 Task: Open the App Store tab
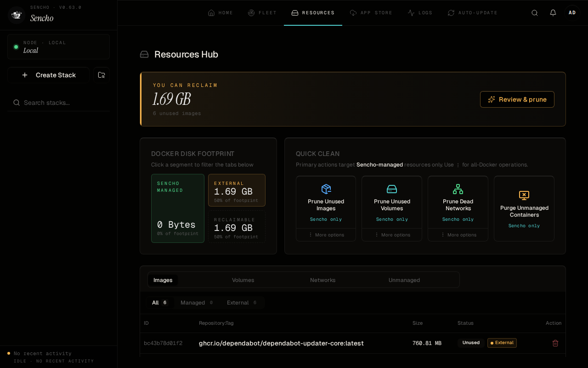coord(371,13)
